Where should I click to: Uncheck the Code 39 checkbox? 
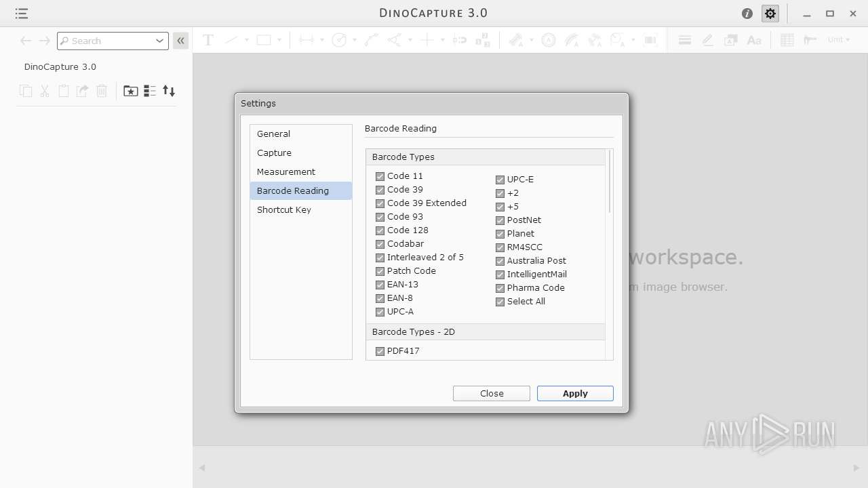380,190
